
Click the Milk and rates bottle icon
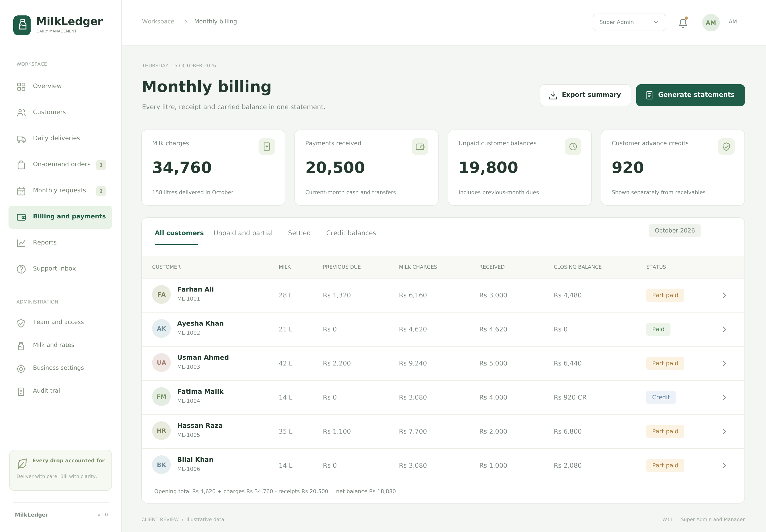click(x=21, y=346)
